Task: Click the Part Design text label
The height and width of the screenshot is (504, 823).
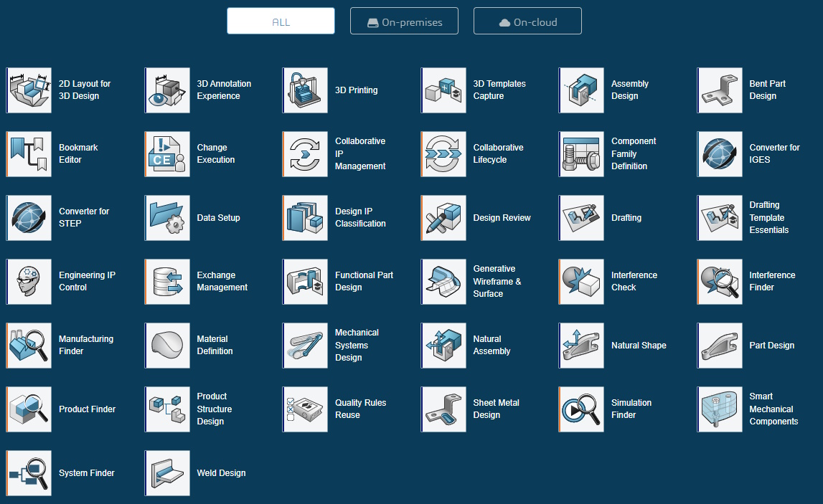Action: (x=771, y=346)
